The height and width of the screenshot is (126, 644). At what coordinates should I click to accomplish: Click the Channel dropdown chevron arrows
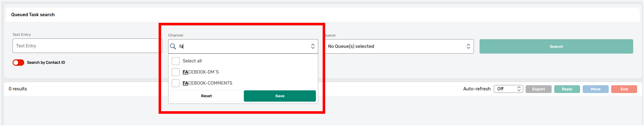pyautogui.click(x=312, y=46)
